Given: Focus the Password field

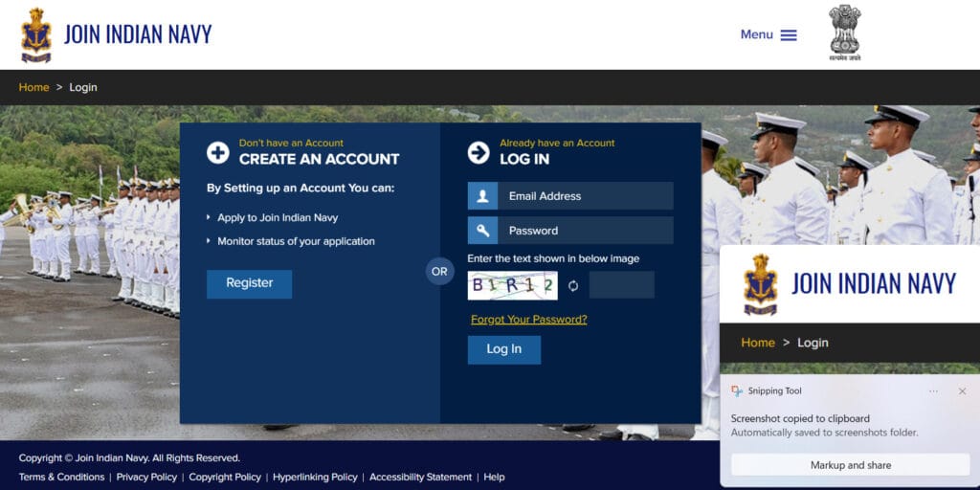Looking at the screenshot, I should pyautogui.click(x=586, y=231).
